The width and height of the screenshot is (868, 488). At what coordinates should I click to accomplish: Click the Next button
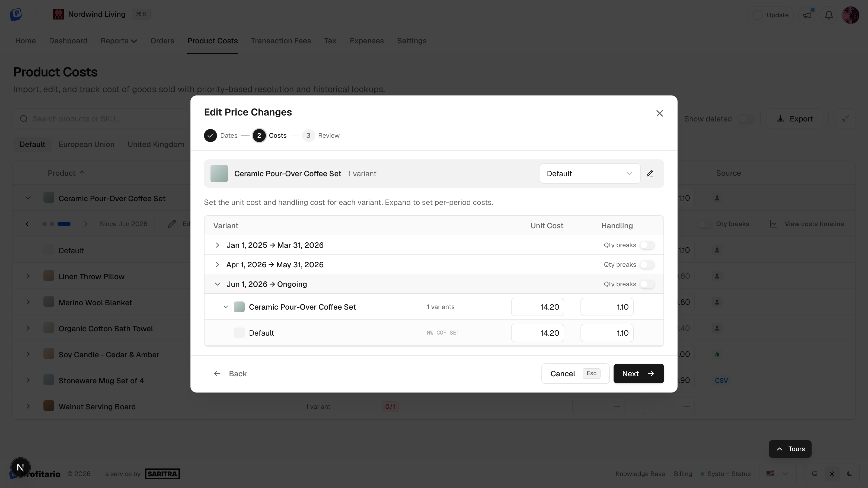(x=638, y=374)
